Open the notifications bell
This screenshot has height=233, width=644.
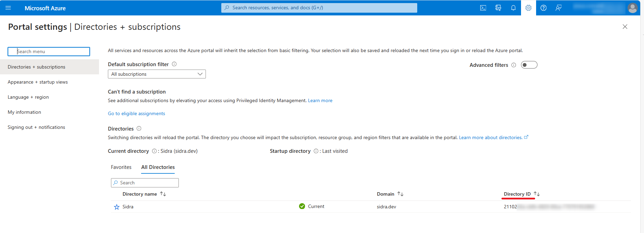[513, 8]
